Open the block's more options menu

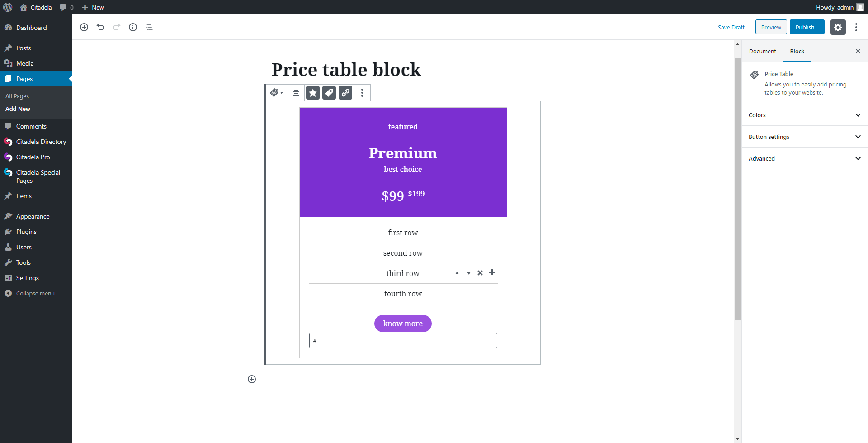click(x=362, y=93)
